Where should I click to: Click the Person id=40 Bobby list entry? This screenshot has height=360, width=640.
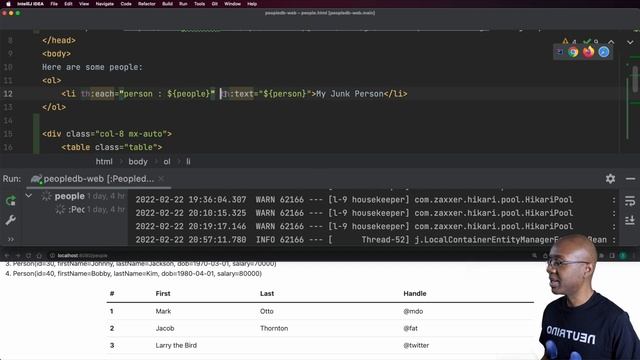coord(133,273)
